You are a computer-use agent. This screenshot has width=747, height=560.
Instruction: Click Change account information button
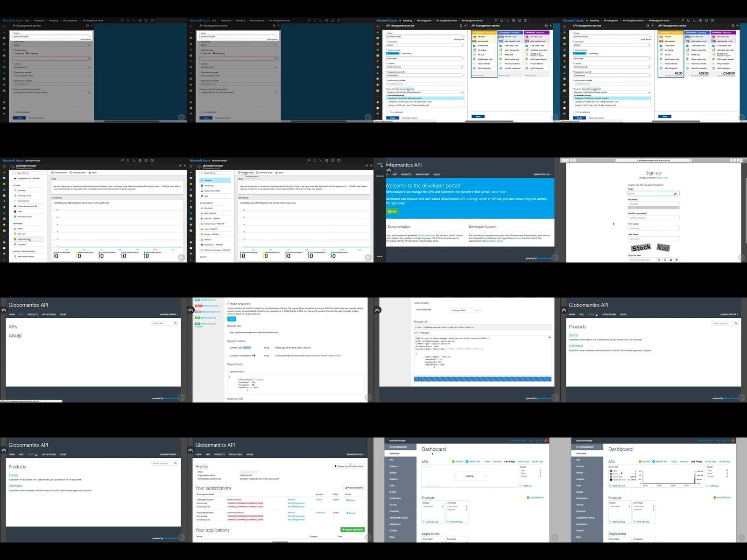click(349, 466)
